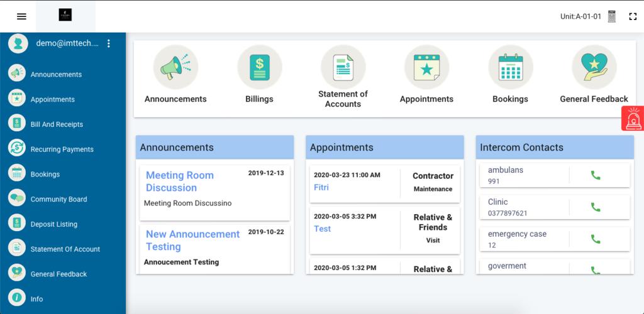This screenshot has height=314, width=644.
Task: Click the Announcements panel header
Action: click(x=215, y=148)
